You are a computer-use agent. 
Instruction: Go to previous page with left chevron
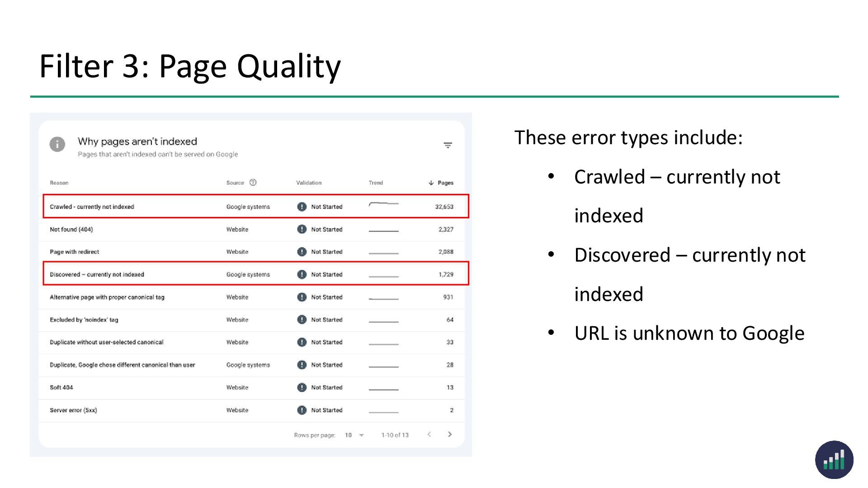(429, 434)
